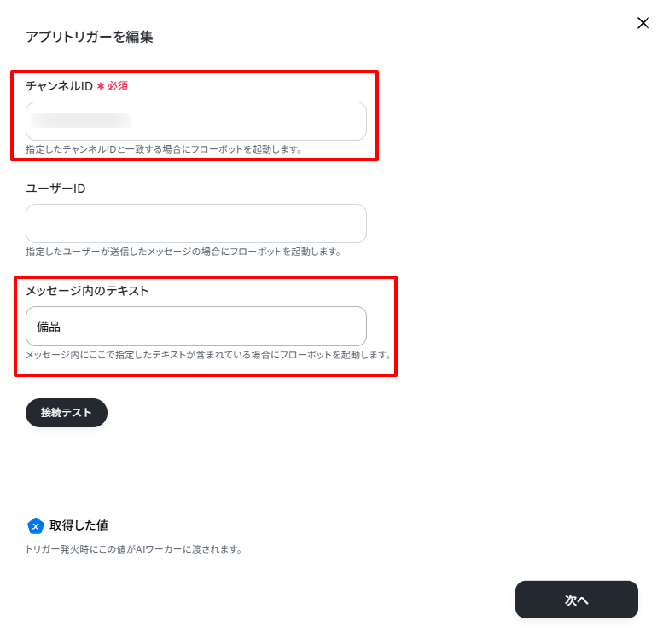Image resolution: width=663 pixels, height=644 pixels.
Task: Click the アプリトリガーを編集 dialog title
Action: (90, 37)
